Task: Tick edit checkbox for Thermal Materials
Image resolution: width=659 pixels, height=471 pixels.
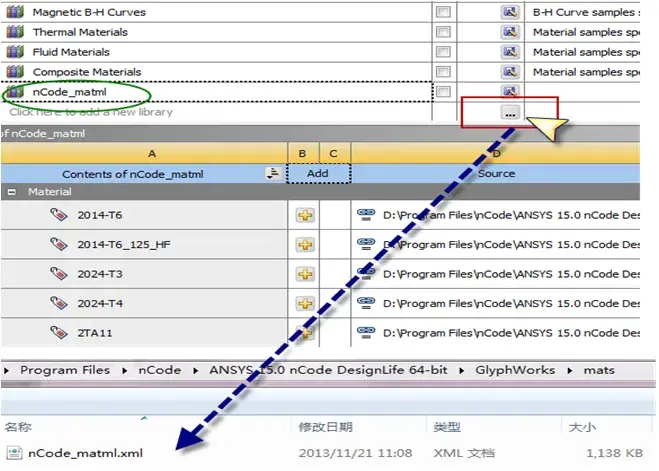Action: coord(443,32)
